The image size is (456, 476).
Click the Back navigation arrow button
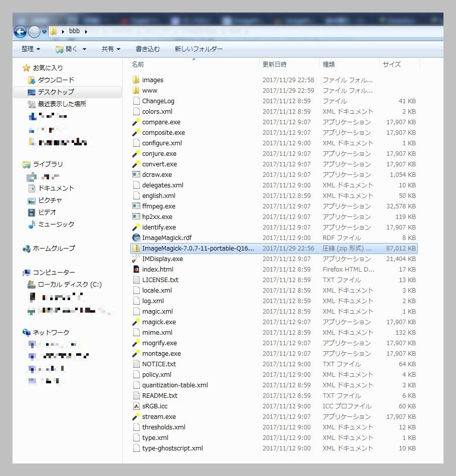[21, 32]
